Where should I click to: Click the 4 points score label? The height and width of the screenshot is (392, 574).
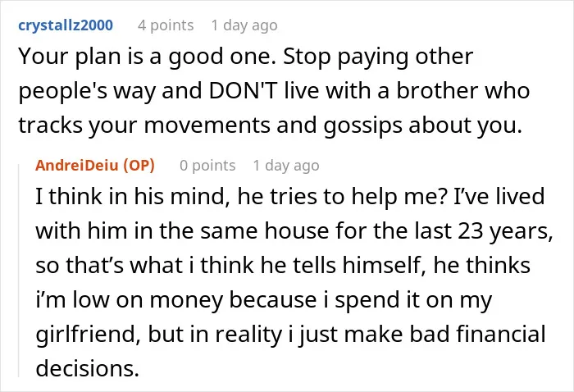(x=166, y=25)
